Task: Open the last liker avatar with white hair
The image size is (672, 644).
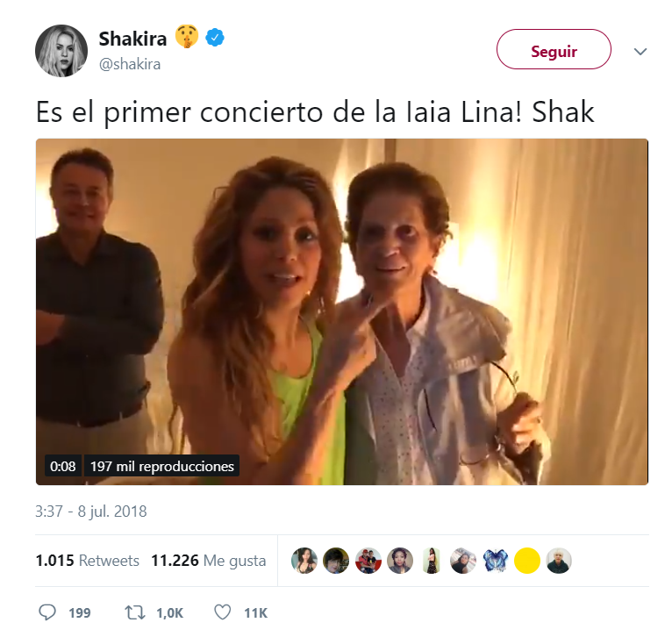Action: click(x=559, y=561)
